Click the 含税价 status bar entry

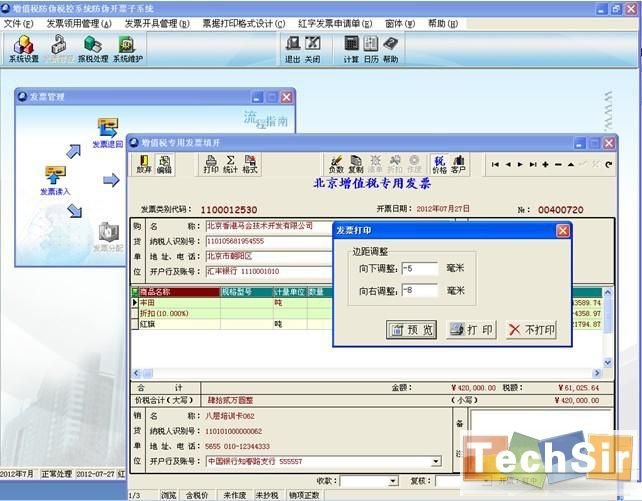point(197,495)
